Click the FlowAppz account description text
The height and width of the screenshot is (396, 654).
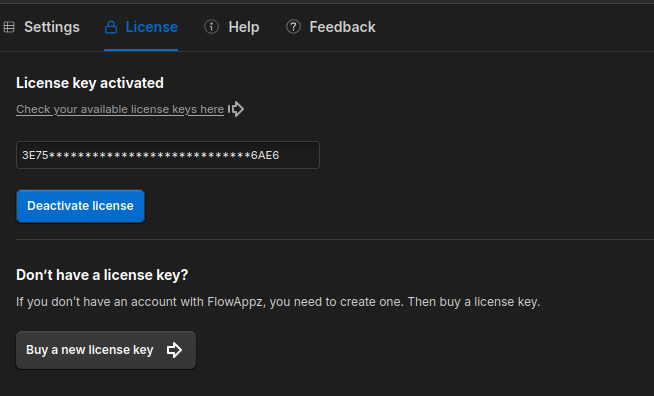(278, 302)
